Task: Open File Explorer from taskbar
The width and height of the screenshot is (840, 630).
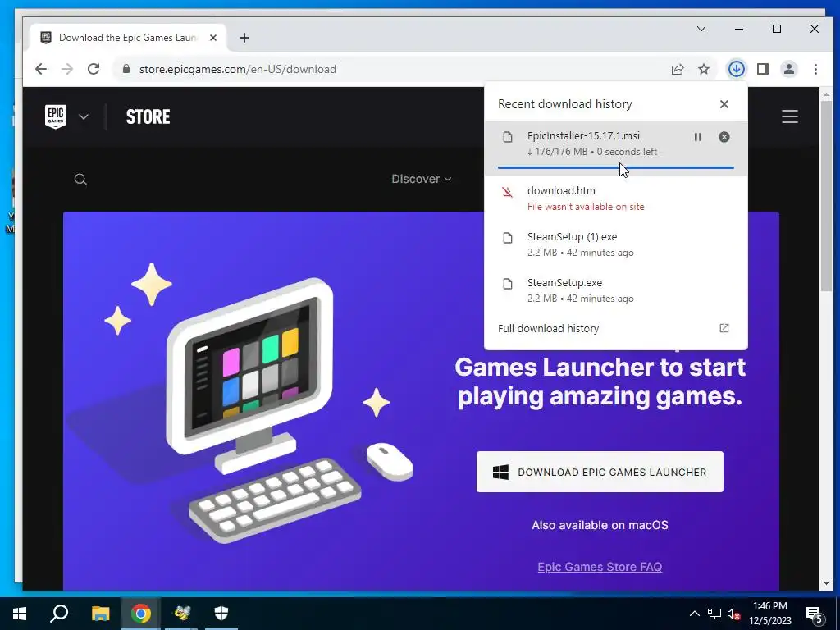Action: pos(100,614)
